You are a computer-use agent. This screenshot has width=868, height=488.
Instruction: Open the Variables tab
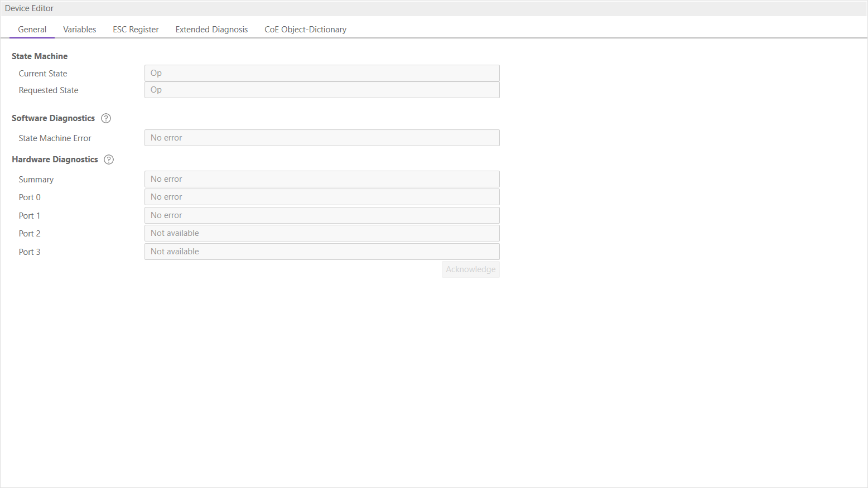tap(79, 30)
